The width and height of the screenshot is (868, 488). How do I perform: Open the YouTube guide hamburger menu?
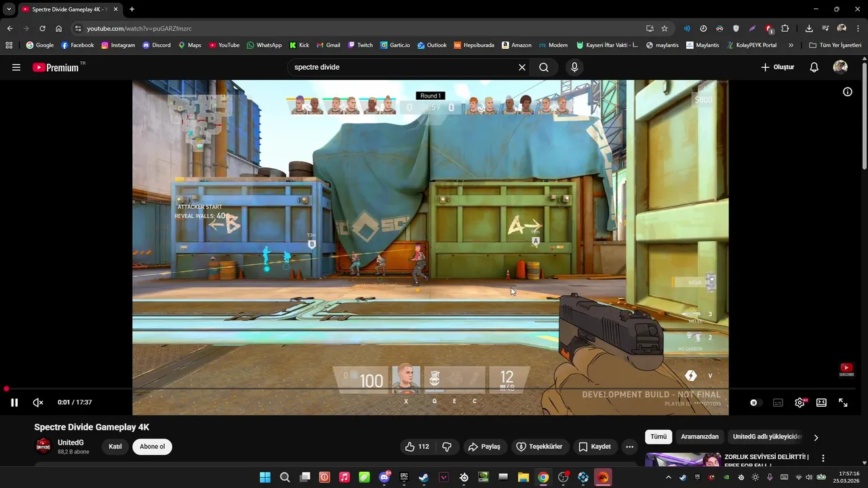click(16, 67)
